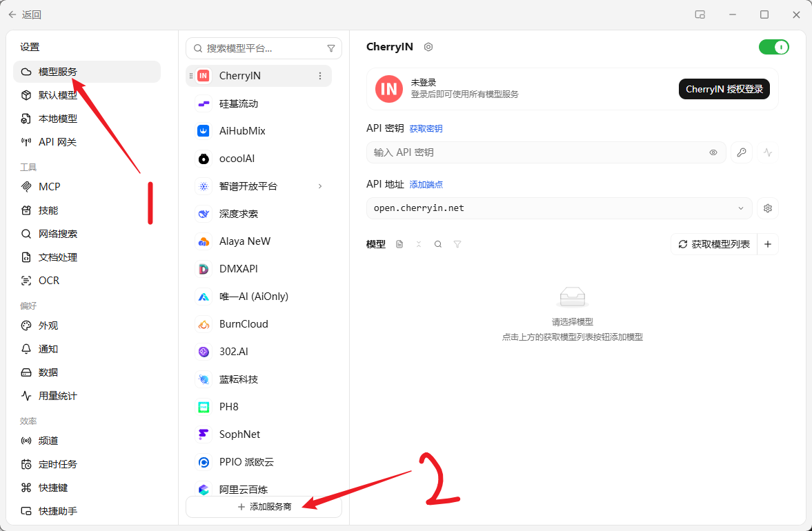Image resolution: width=812 pixels, height=531 pixels.
Task: Select the 硅基流动 provider icon
Action: (x=204, y=103)
